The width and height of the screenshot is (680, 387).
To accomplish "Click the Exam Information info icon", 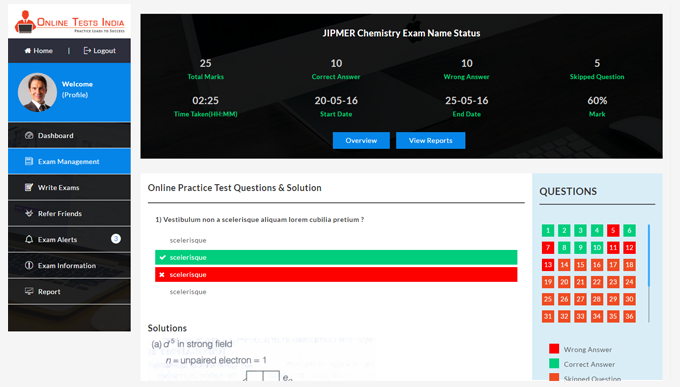I will click(x=29, y=266).
